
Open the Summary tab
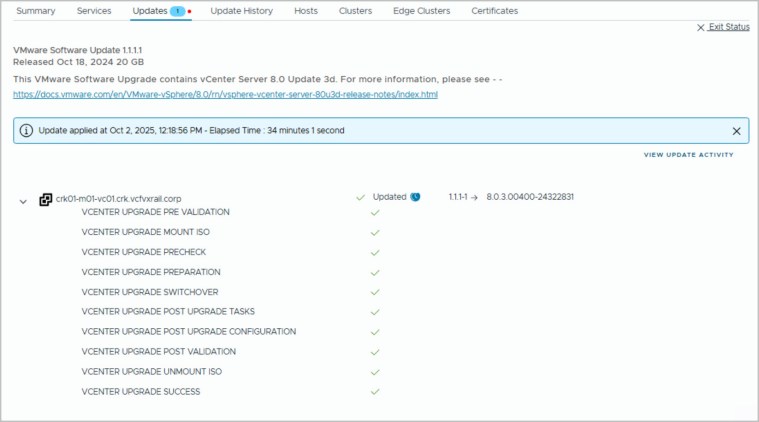[36, 11]
